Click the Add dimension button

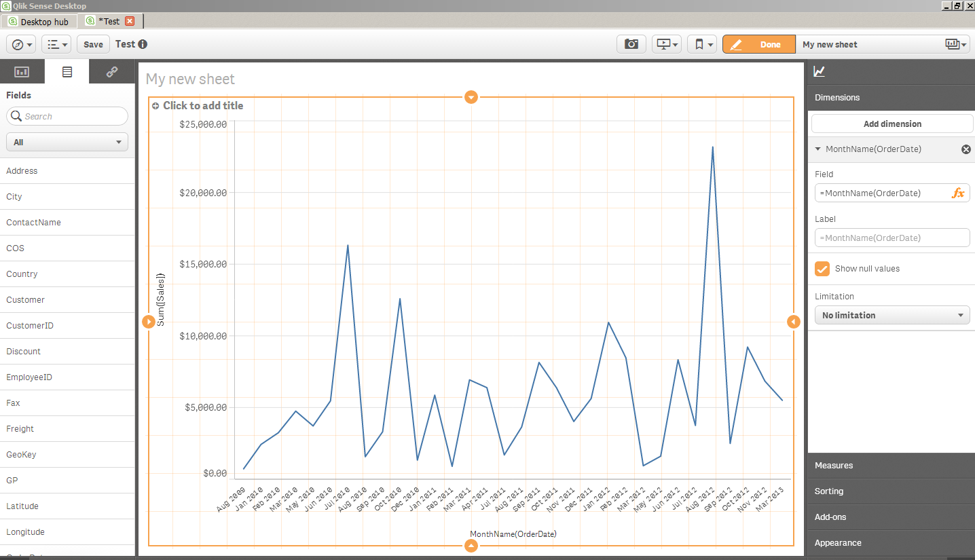click(x=892, y=124)
